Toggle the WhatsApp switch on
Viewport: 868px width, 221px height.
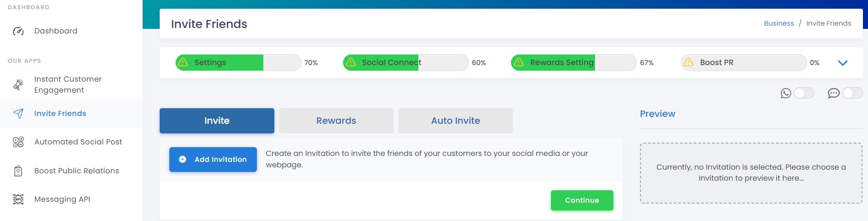(804, 93)
